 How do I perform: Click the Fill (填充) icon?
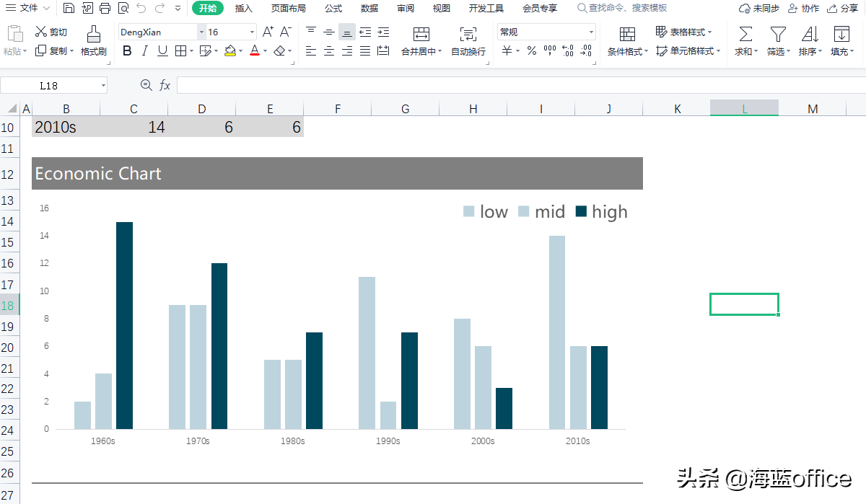(x=841, y=41)
